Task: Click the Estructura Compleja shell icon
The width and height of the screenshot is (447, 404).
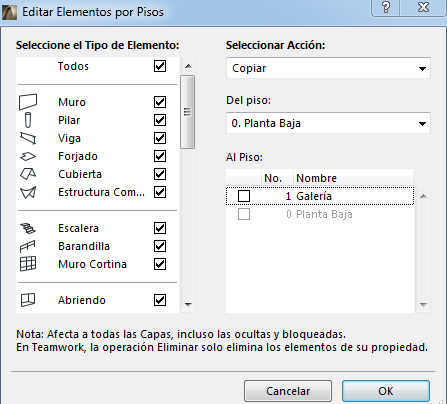Action: [28, 192]
